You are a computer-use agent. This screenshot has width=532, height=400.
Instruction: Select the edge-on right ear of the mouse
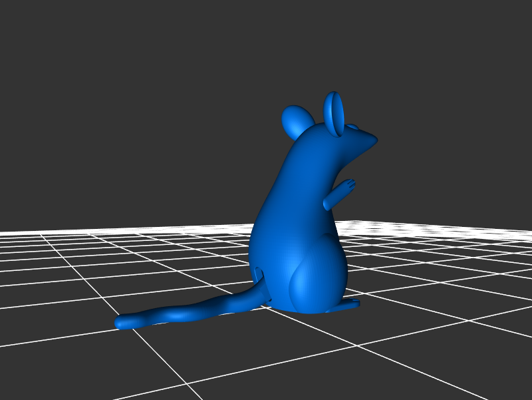coord(334,114)
